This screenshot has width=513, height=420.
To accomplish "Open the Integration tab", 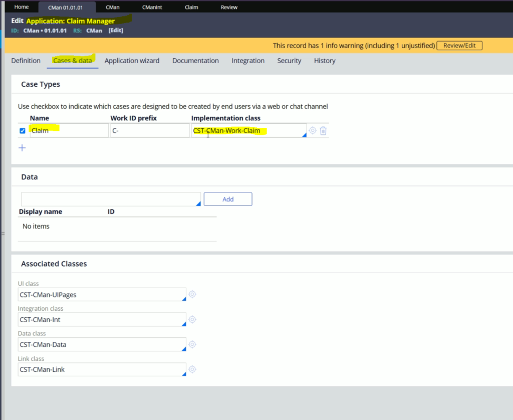I will [x=248, y=61].
